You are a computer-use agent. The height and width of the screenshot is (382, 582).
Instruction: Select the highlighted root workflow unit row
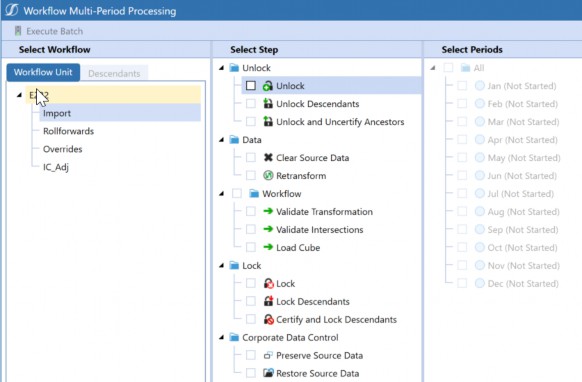(x=113, y=95)
